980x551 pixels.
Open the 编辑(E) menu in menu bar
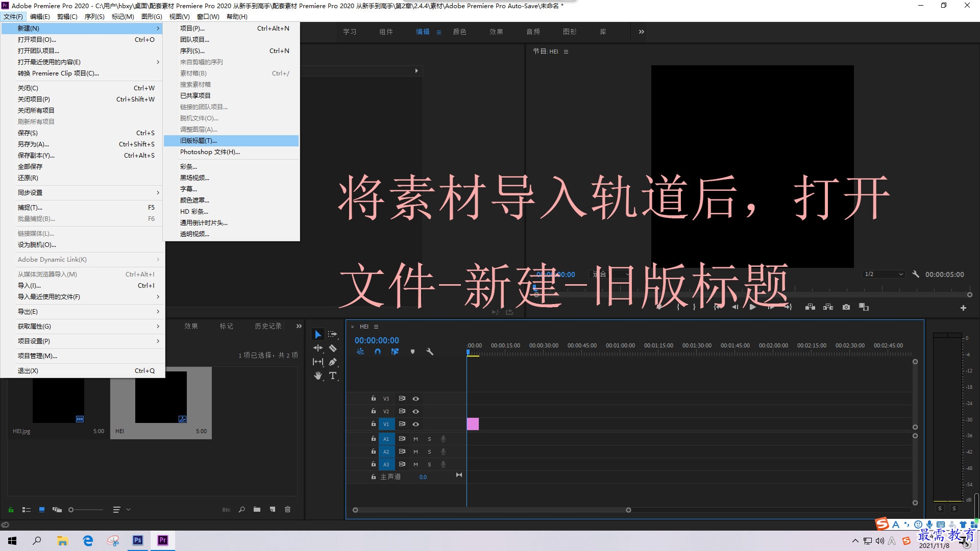tap(40, 16)
